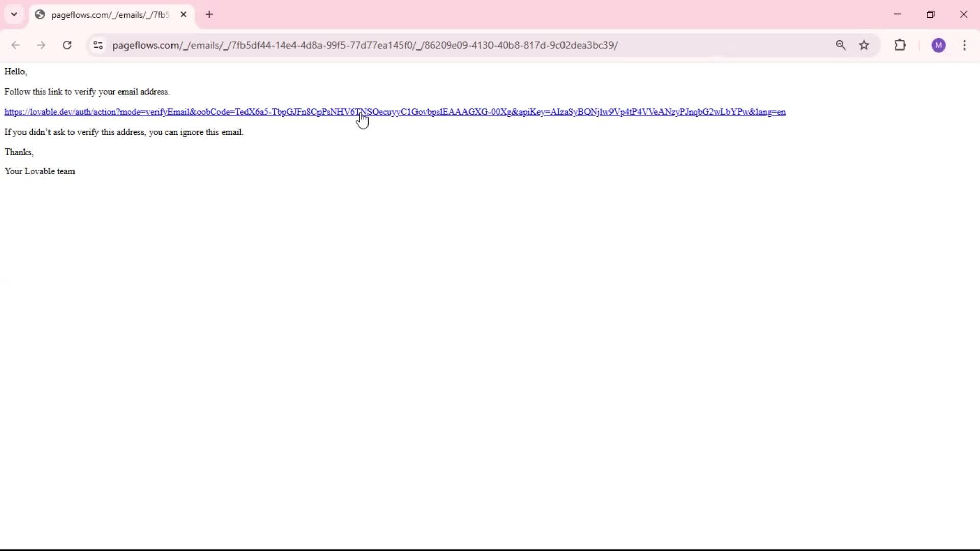Viewport: 980px width, 551px height.
Task: Select the pageflows.com emails tab
Action: click(111, 15)
